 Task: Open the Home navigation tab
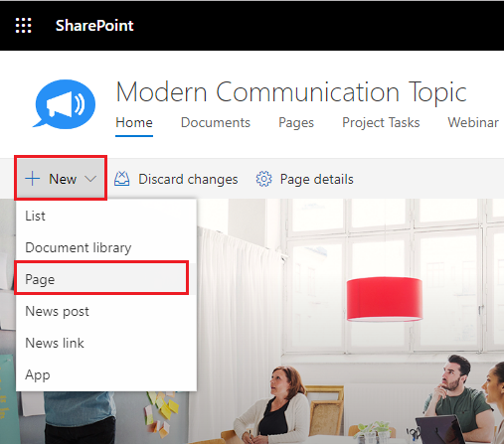[134, 123]
